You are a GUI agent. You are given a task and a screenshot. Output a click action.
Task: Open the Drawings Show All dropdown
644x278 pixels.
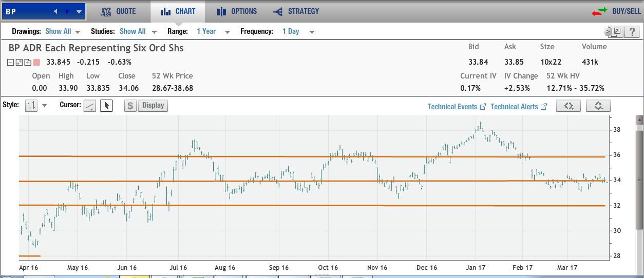62,31
